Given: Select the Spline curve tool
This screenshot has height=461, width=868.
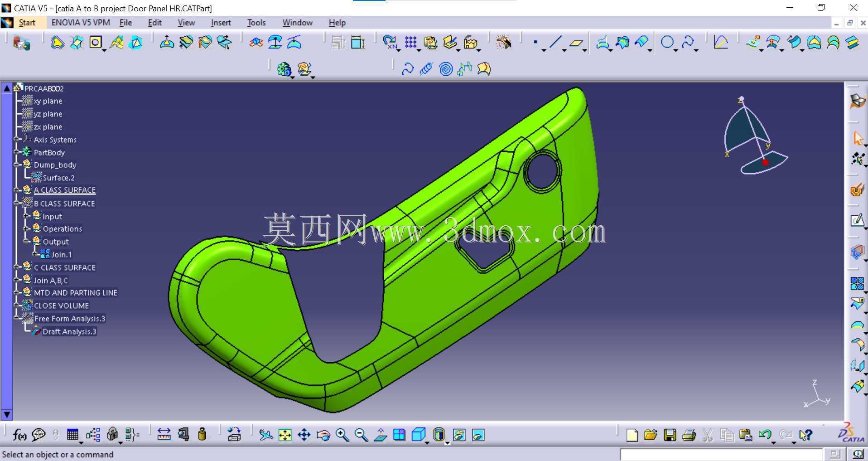Looking at the screenshot, I should [687, 43].
